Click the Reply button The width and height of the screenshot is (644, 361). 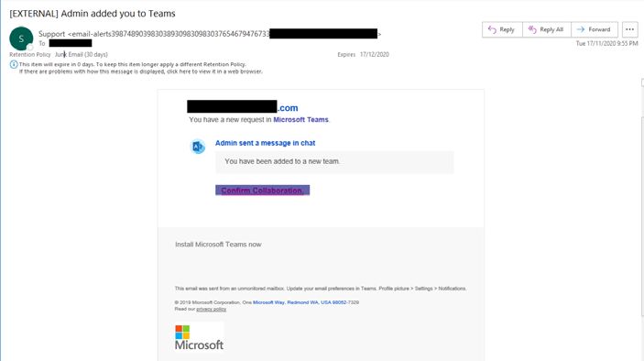(502, 29)
